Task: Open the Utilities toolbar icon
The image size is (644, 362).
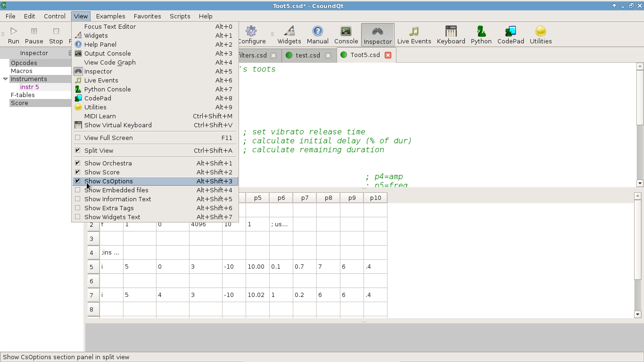Action: coord(541,35)
